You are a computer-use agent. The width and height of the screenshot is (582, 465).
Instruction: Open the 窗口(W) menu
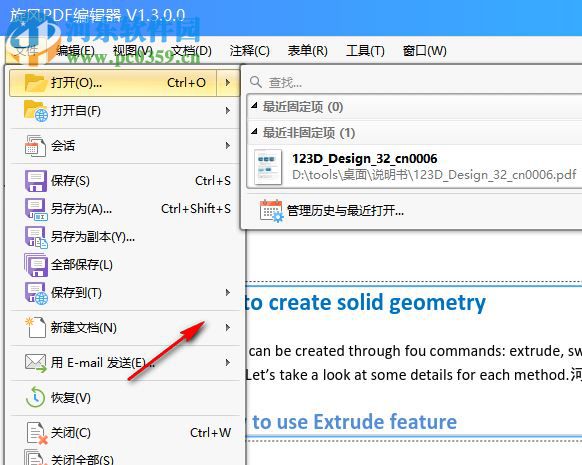point(425,50)
